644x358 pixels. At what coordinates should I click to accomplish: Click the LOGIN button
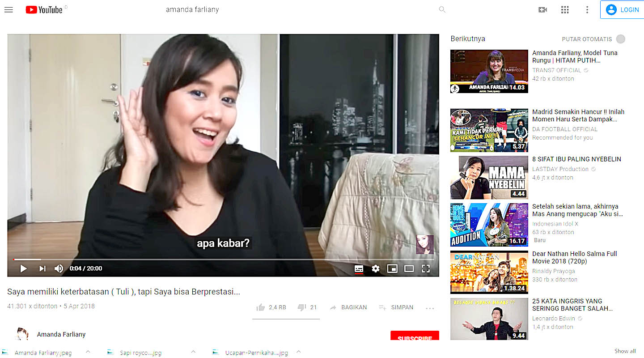pyautogui.click(x=623, y=10)
